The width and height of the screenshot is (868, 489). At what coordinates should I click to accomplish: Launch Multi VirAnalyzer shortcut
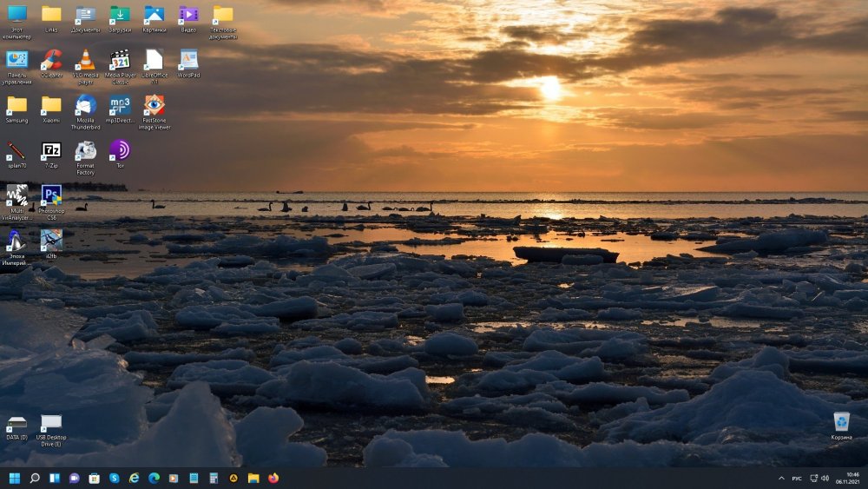coord(17,202)
